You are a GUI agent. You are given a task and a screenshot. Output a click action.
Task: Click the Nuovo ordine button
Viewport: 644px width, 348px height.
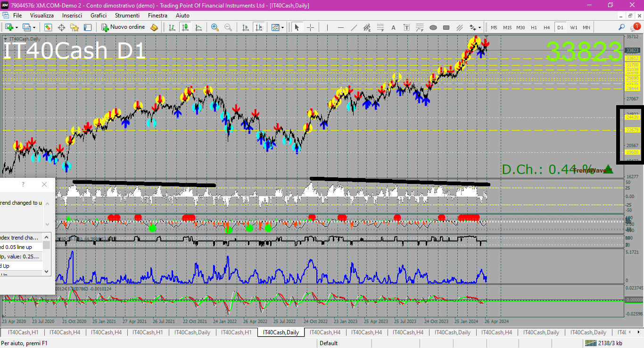pyautogui.click(x=124, y=27)
